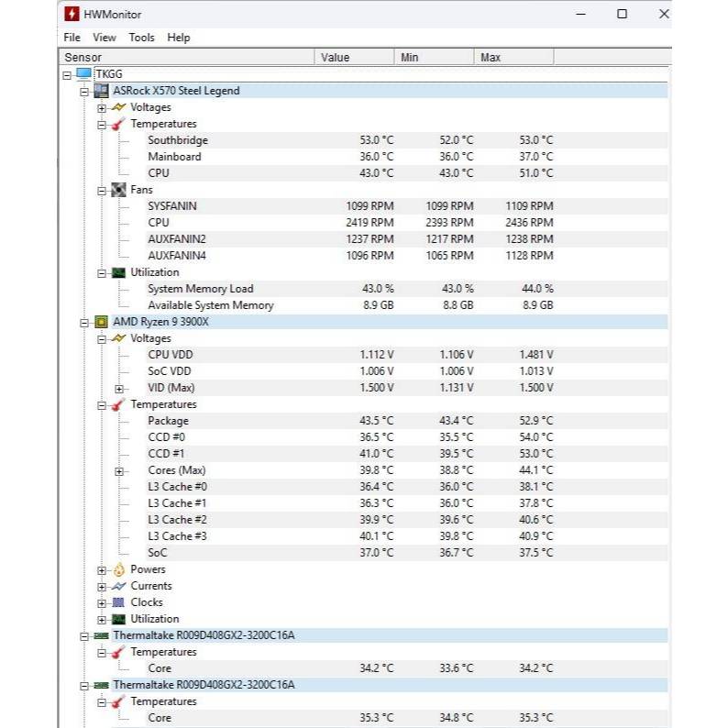Collapse the Fans section
Image resolution: width=728 pixels, height=728 pixels.
(102, 190)
